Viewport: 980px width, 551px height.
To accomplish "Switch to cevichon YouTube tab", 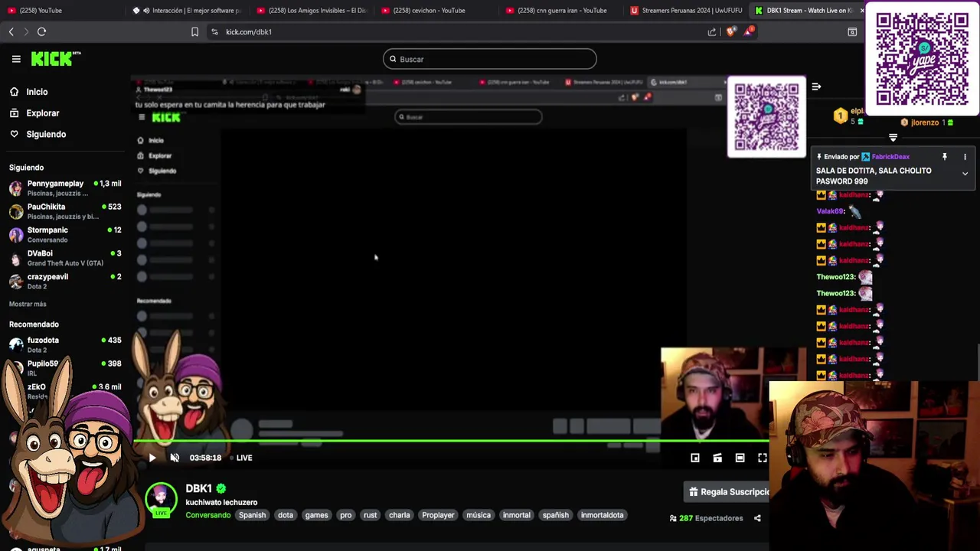I will pyautogui.click(x=436, y=10).
